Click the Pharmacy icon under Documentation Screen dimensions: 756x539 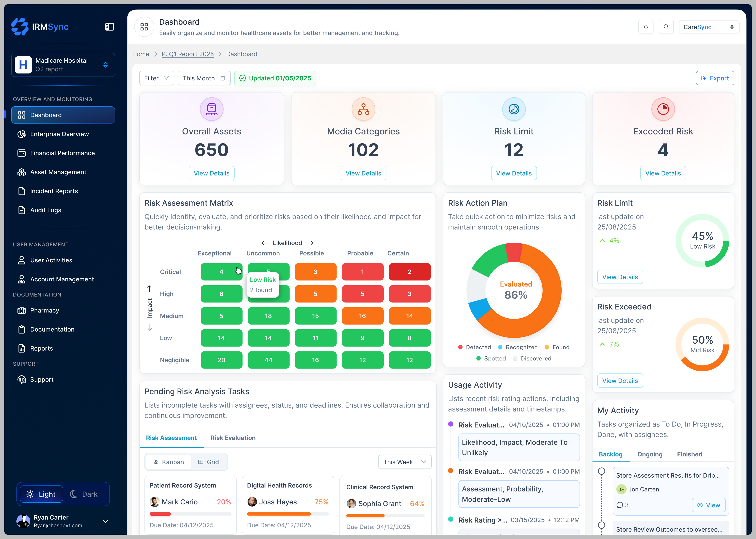tap(22, 310)
